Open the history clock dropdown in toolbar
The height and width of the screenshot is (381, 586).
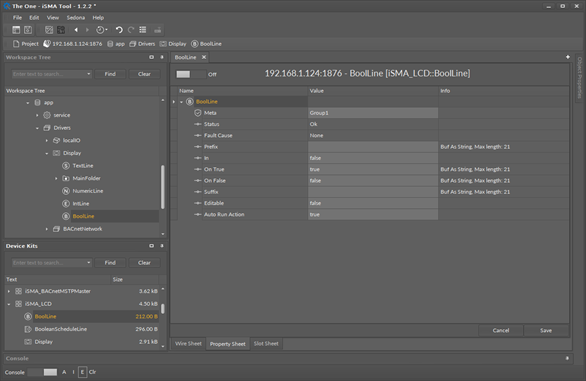pyautogui.click(x=102, y=30)
